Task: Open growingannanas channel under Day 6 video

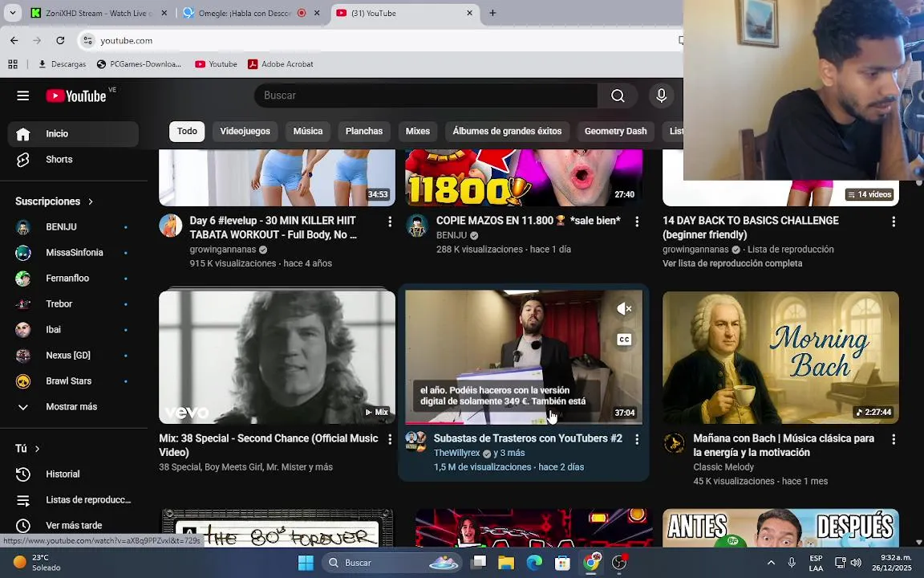Action: click(223, 250)
